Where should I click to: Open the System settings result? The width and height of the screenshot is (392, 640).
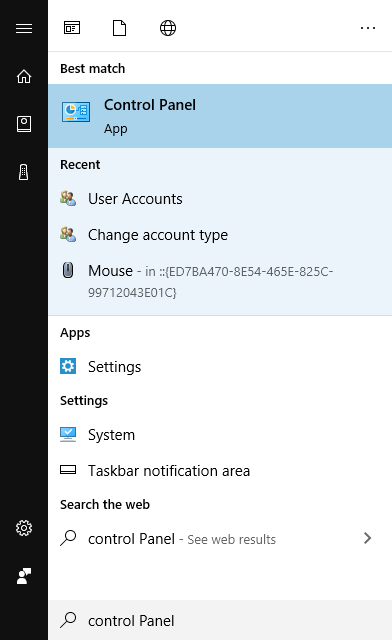click(220, 435)
